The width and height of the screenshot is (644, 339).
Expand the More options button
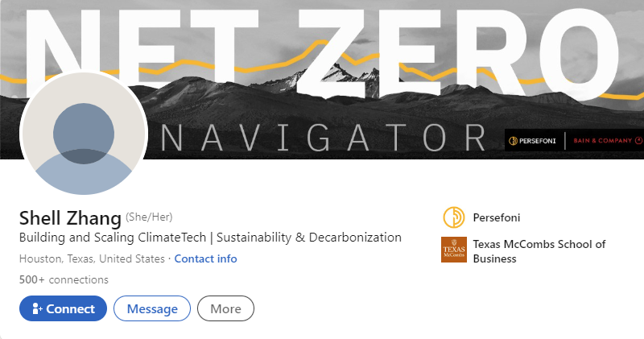tap(225, 308)
